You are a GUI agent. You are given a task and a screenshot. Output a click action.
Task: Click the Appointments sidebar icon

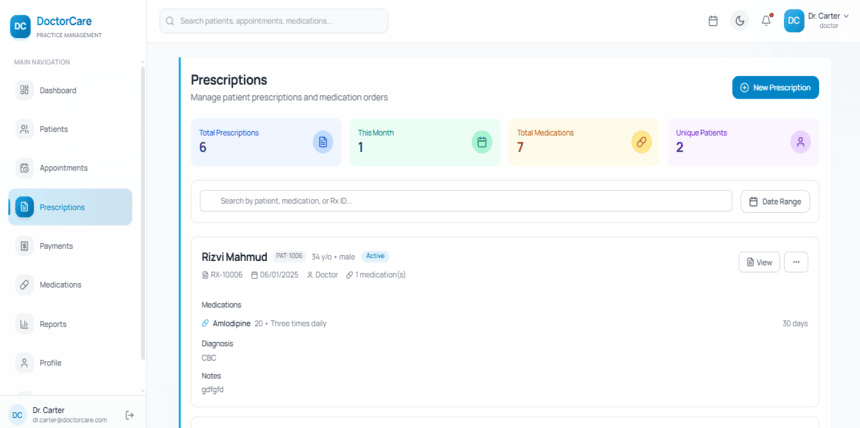pyautogui.click(x=25, y=168)
